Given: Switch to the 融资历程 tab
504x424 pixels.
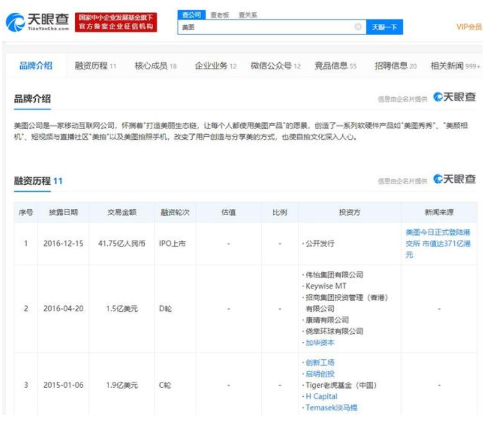Looking at the screenshot, I should (96, 66).
